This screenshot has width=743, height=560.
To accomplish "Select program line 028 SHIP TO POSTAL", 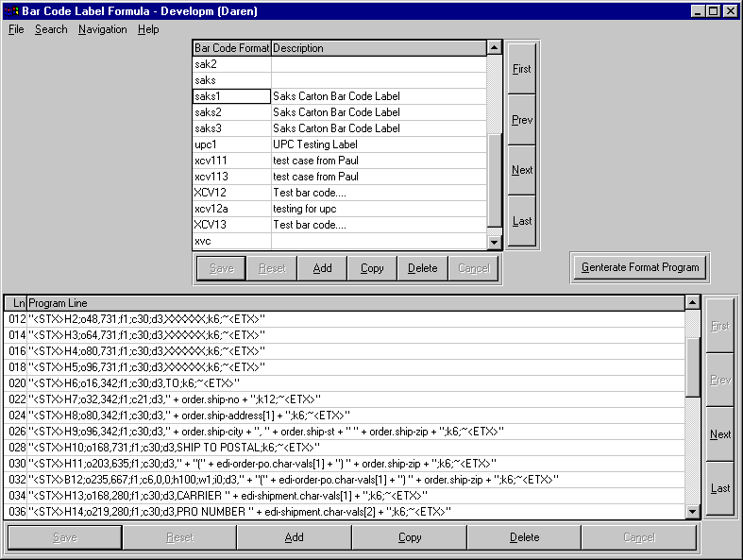I will coord(189,447).
